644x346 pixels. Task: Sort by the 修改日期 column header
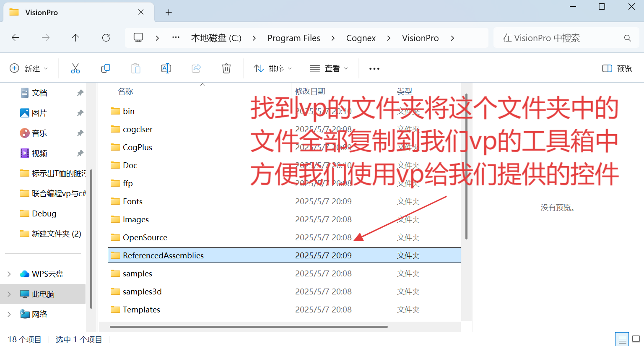[310, 91]
